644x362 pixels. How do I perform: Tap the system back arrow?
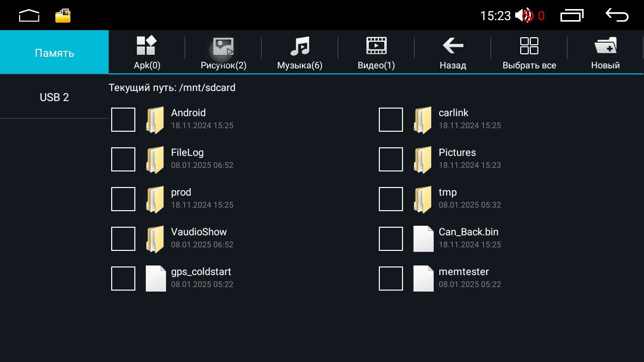tap(617, 16)
